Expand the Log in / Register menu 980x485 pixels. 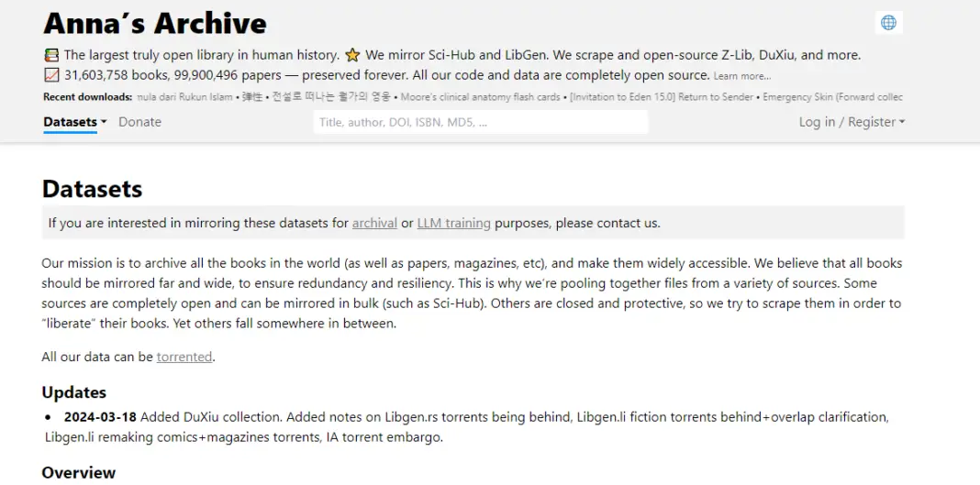(x=852, y=122)
